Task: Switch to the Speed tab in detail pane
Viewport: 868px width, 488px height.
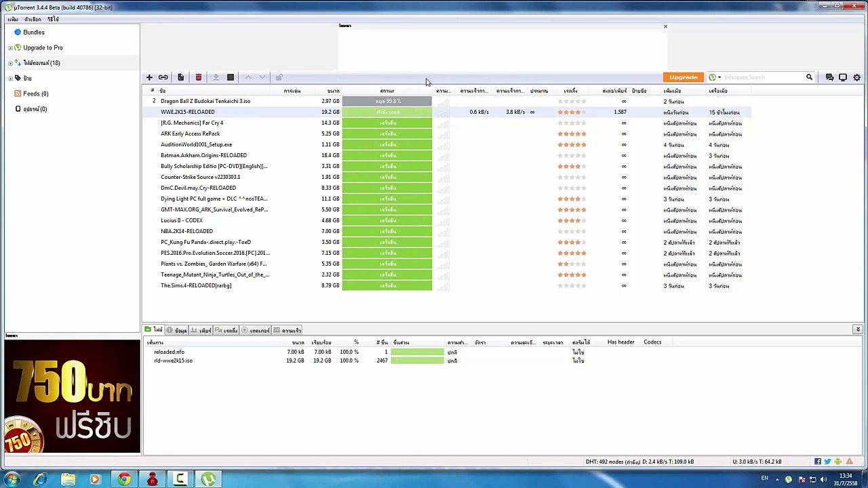Action: [288, 330]
